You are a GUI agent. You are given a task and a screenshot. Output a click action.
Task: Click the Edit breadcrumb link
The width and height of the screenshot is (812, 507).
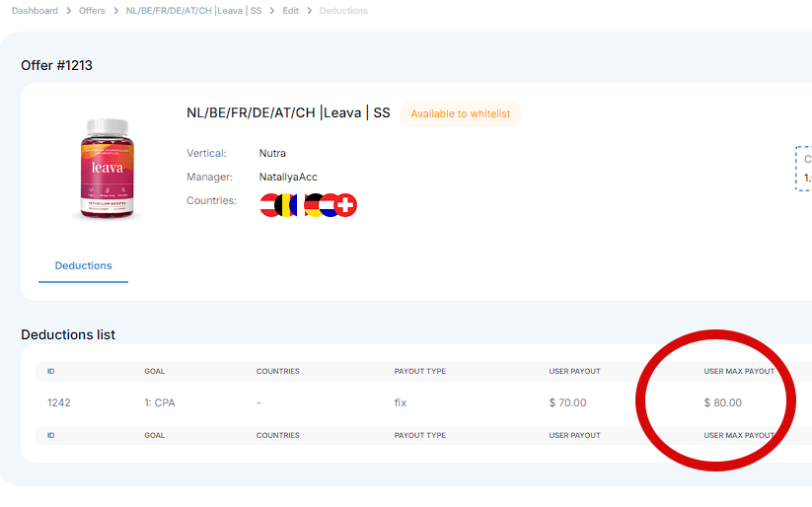pyautogui.click(x=290, y=11)
